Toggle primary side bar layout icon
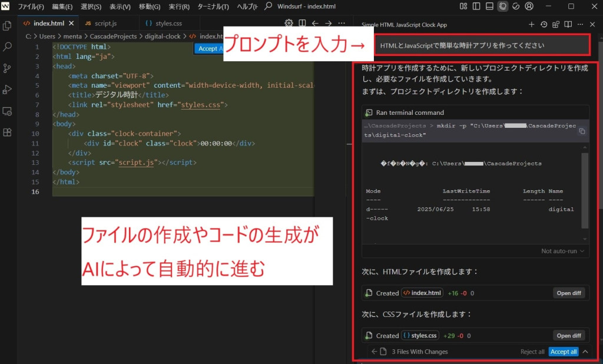 [x=476, y=6]
